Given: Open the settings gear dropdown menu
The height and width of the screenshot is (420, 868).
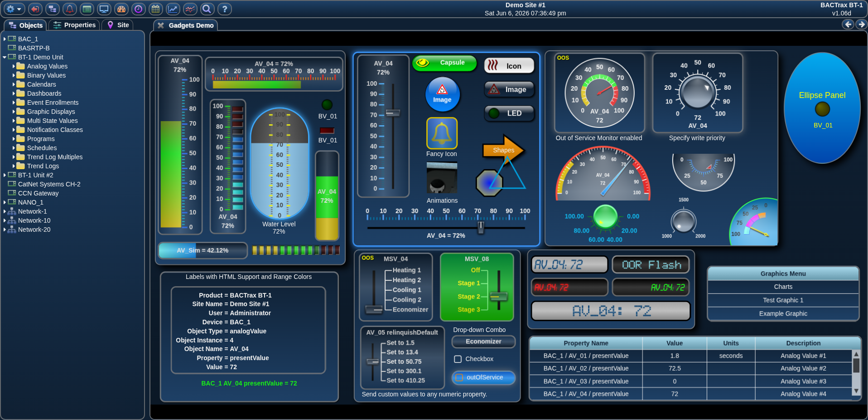Looking at the screenshot, I should (13, 9).
